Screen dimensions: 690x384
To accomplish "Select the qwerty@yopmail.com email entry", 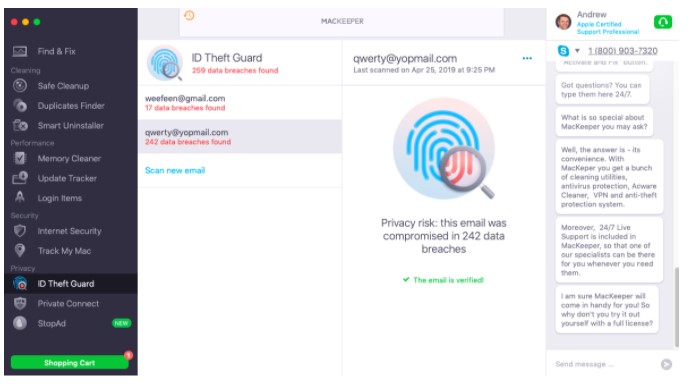I will coord(240,136).
